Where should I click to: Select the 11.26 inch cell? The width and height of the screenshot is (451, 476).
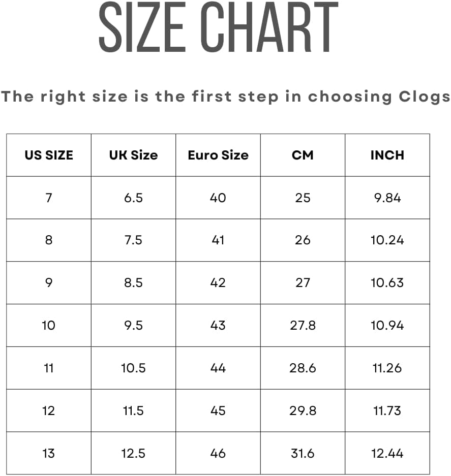click(x=387, y=368)
